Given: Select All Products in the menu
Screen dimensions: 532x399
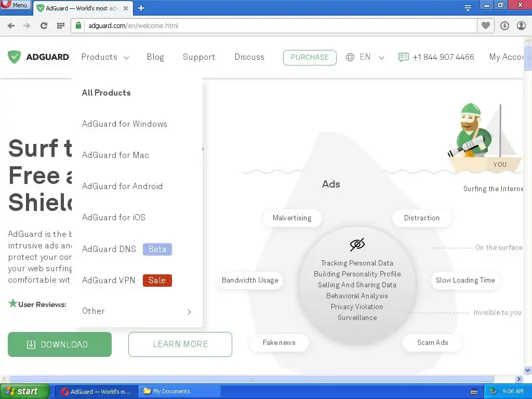Looking at the screenshot, I should click(106, 92).
